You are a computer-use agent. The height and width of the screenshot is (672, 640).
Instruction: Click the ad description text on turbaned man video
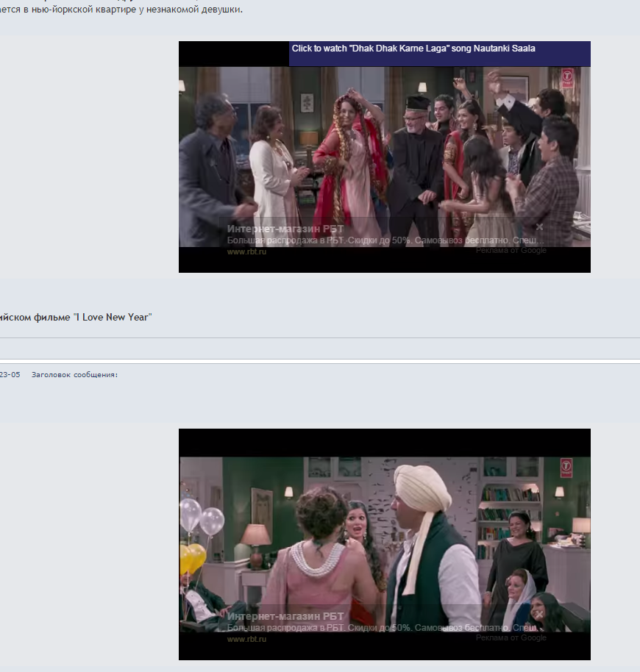(385, 628)
